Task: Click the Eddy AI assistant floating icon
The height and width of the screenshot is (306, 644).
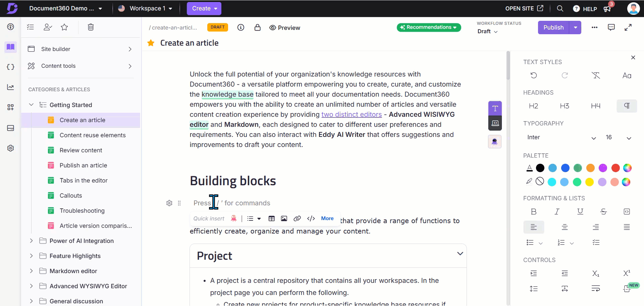Action: 495,142
